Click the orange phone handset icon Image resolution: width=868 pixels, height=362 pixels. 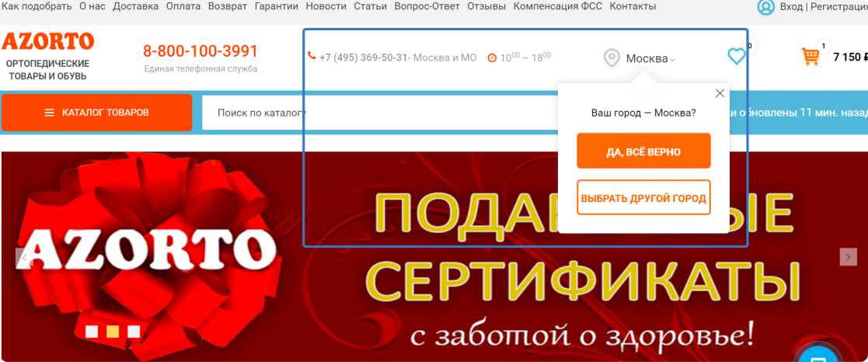point(312,56)
